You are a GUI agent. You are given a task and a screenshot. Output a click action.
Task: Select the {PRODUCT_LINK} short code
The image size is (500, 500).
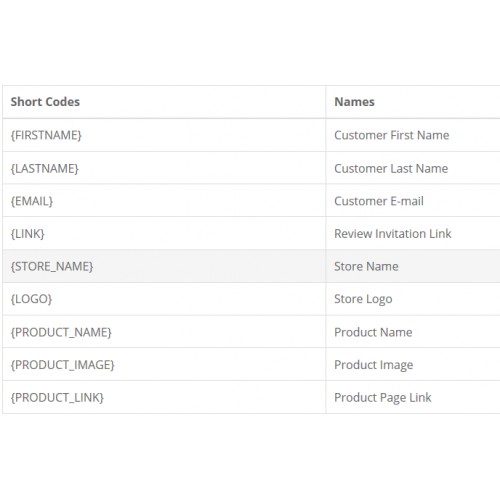(x=57, y=398)
